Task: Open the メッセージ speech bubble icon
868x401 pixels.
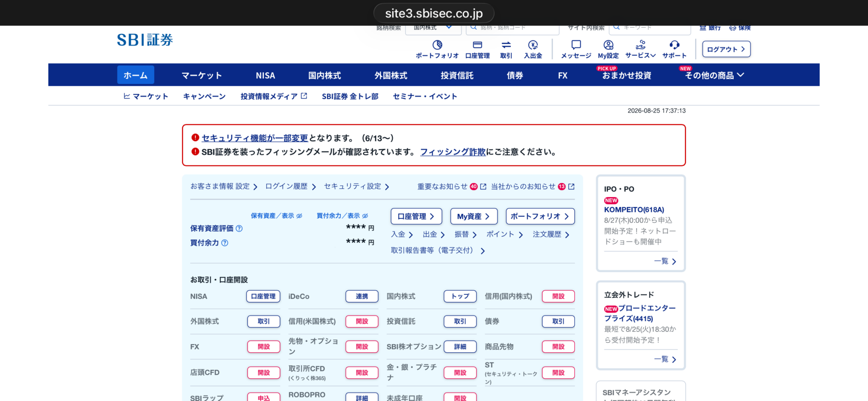Action: [576, 45]
